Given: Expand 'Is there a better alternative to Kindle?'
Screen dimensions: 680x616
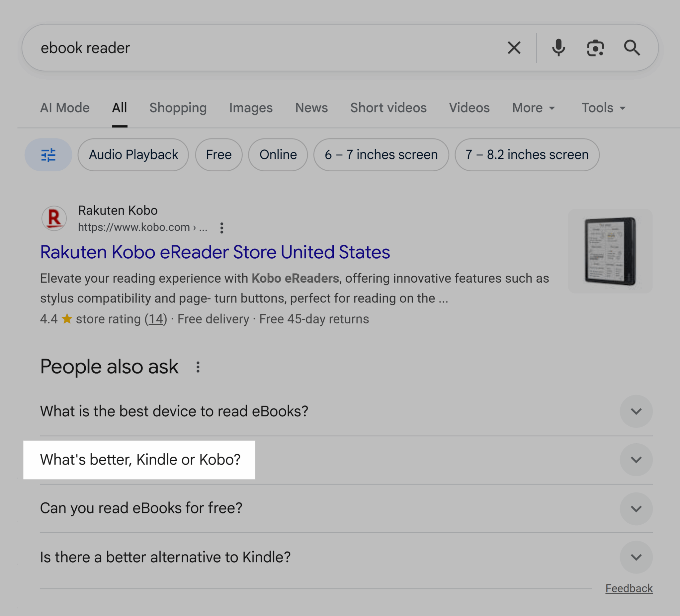Looking at the screenshot, I should 346,557.
